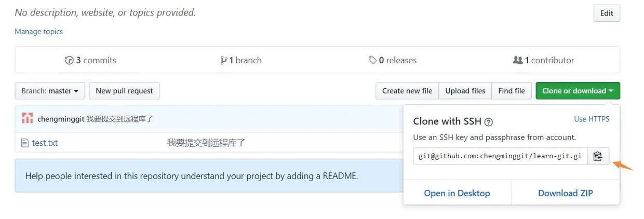The width and height of the screenshot is (644, 219).
Task: Click the Upload files button
Action: (465, 91)
